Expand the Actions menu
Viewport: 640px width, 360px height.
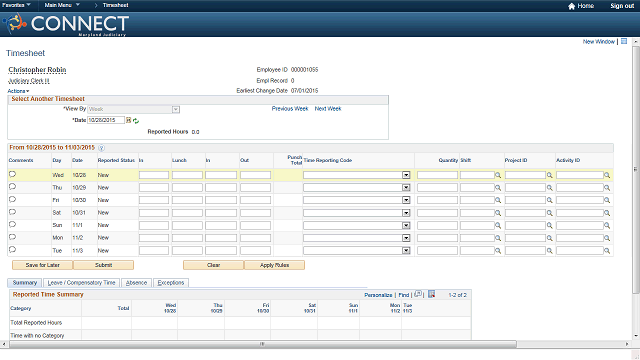18,91
